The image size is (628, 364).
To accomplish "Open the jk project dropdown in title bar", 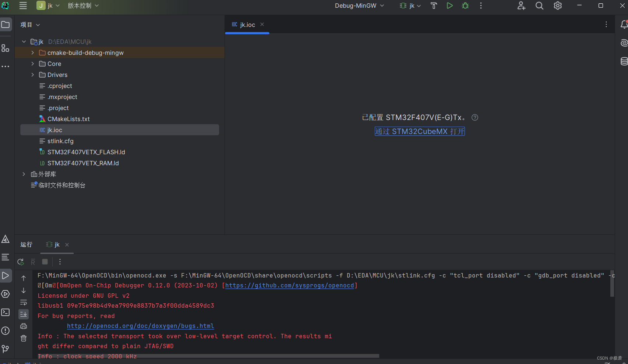I will [x=48, y=6].
